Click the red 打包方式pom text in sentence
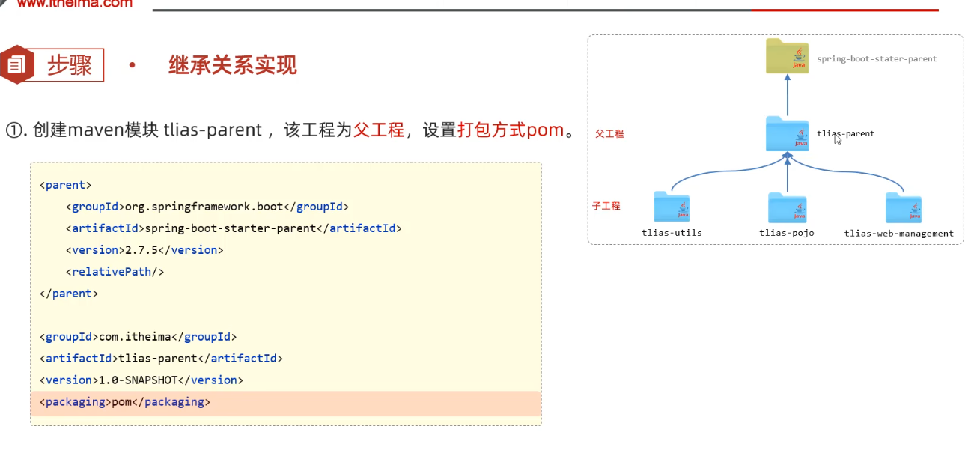This screenshot has height=474, width=980. tap(510, 130)
